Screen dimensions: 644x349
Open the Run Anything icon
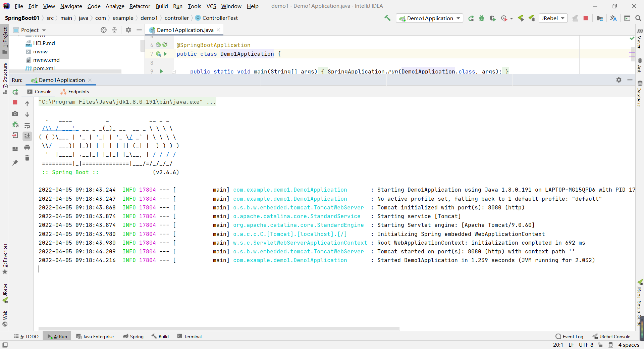pos(627,18)
